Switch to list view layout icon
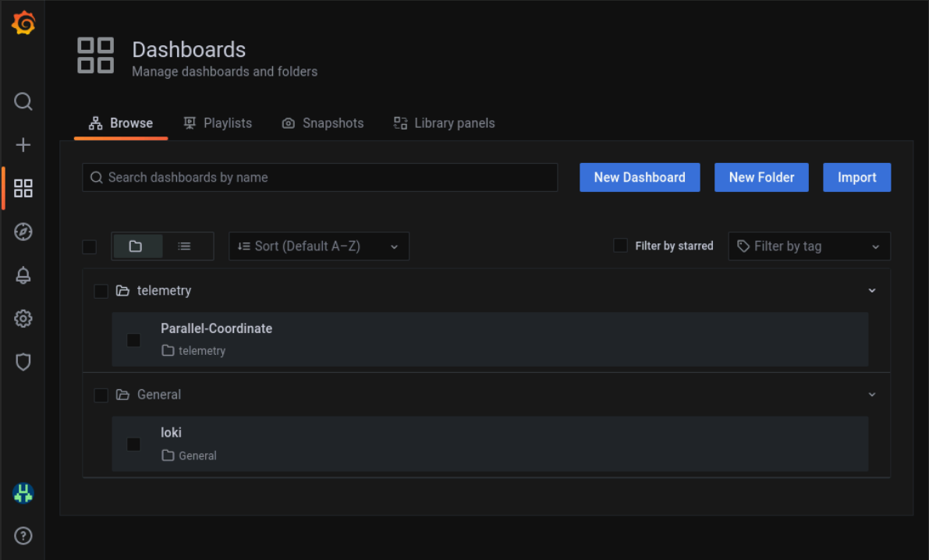The height and width of the screenshot is (560, 929). click(185, 246)
